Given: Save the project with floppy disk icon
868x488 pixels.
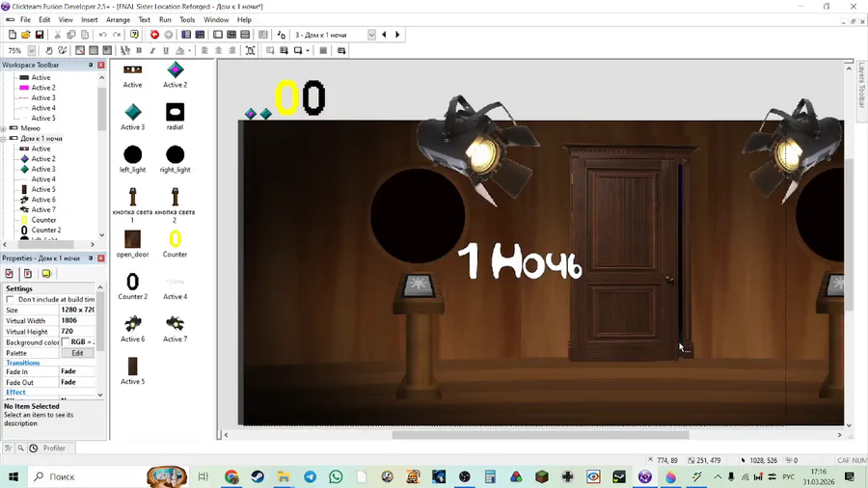Looking at the screenshot, I should pos(40,35).
